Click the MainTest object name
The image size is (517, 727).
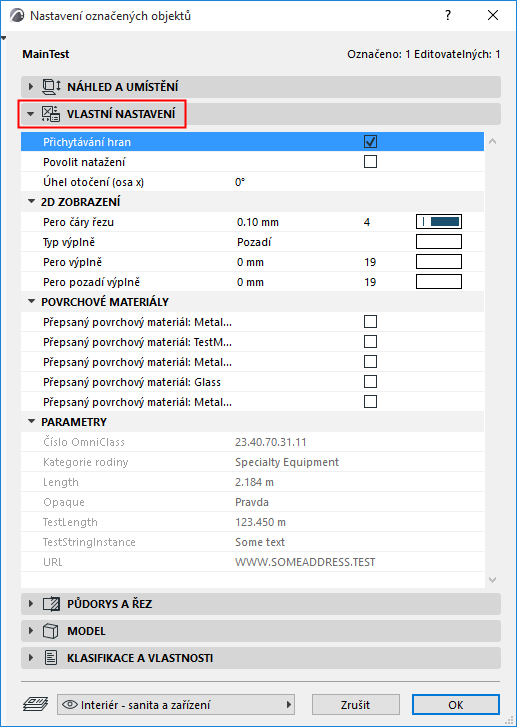pos(45,54)
